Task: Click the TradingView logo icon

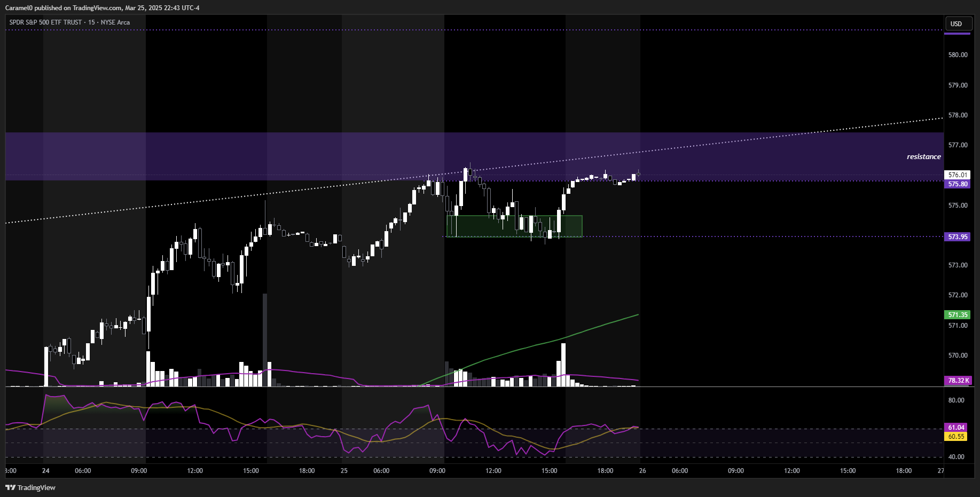Action: [x=10, y=487]
